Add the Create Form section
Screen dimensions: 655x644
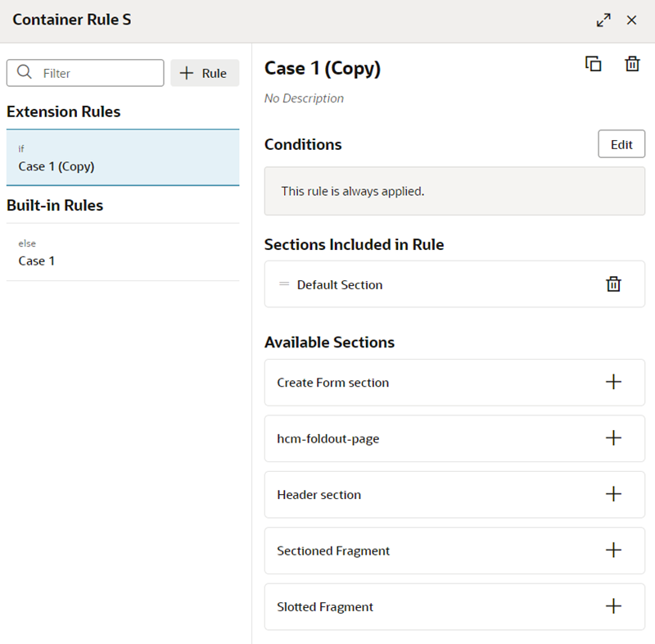tap(613, 382)
